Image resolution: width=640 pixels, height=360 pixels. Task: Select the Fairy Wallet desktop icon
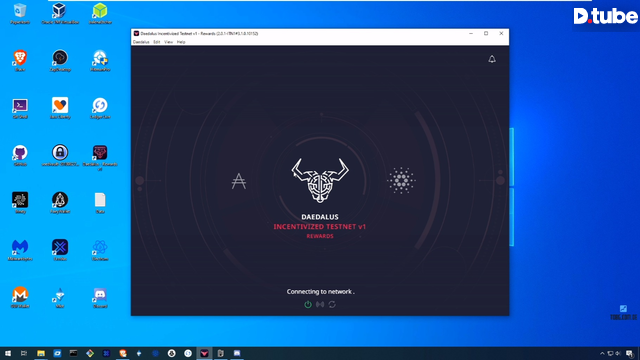60,203
